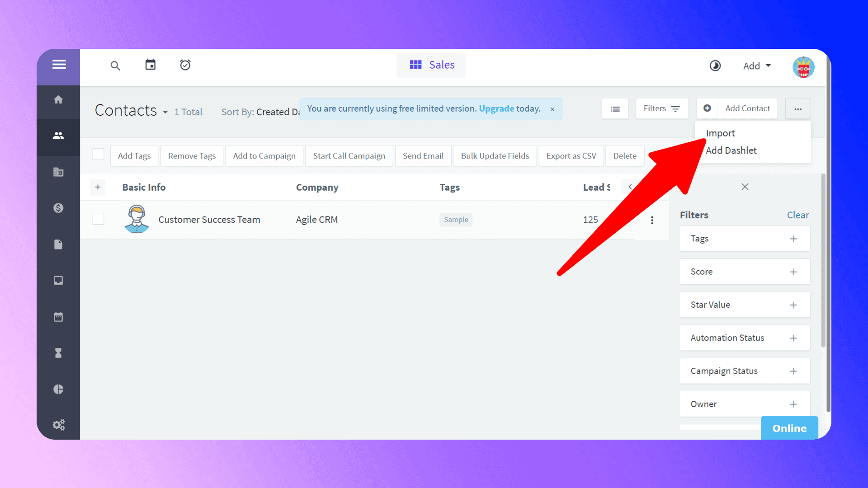Viewport: 868px width, 488px height.
Task: Open the inbox tray icon in sidebar
Action: coord(58,281)
